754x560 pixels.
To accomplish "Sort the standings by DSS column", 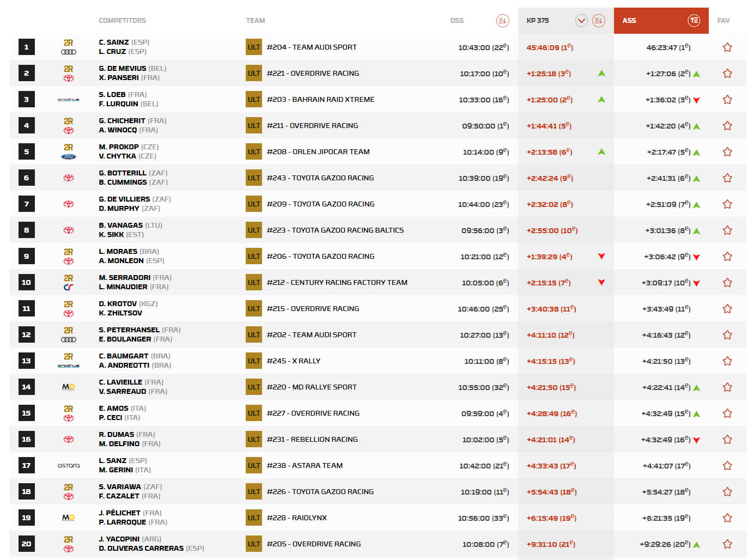I will click(502, 21).
